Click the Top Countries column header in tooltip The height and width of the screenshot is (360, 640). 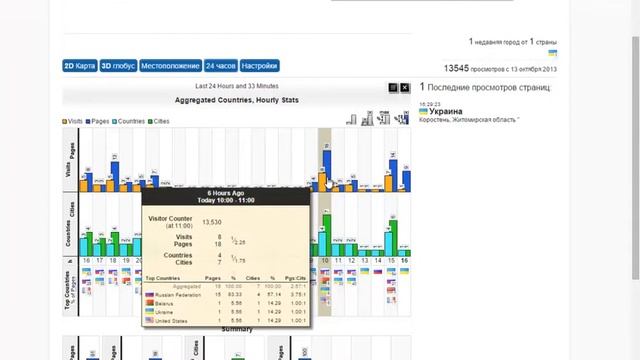[162, 278]
